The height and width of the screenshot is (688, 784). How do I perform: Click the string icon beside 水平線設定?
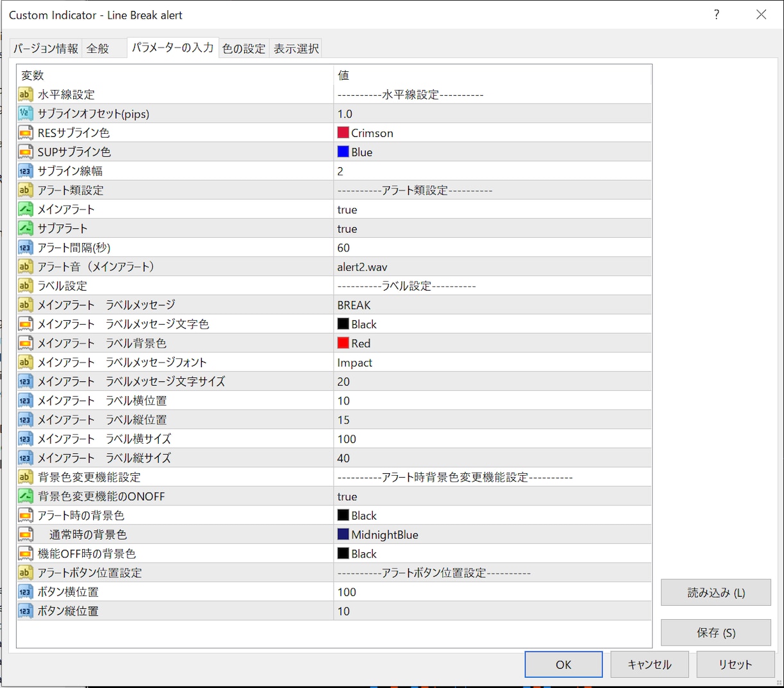pyautogui.click(x=25, y=95)
